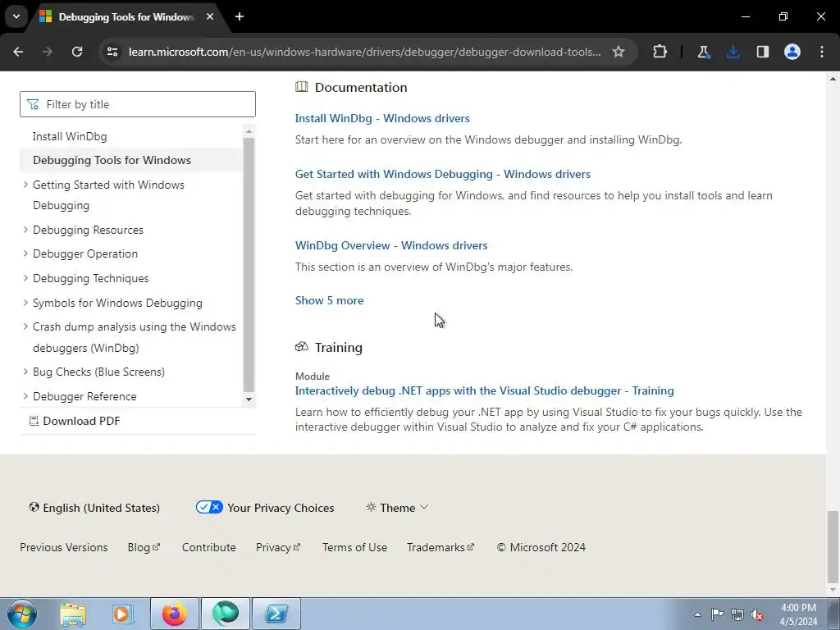Viewport: 840px width, 630px height.
Task: Expand Debugging Techniques section
Action: pyautogui.click(x=25, y=278)
